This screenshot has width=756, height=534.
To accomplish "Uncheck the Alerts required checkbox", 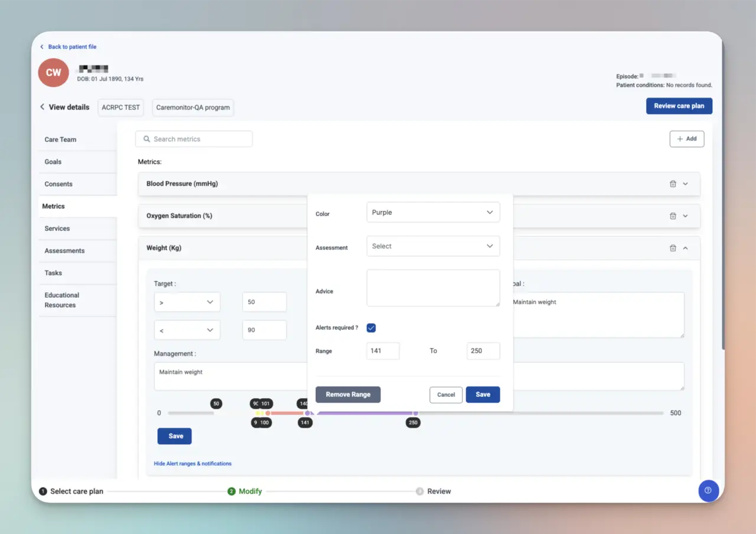I will tap(372, 328).
